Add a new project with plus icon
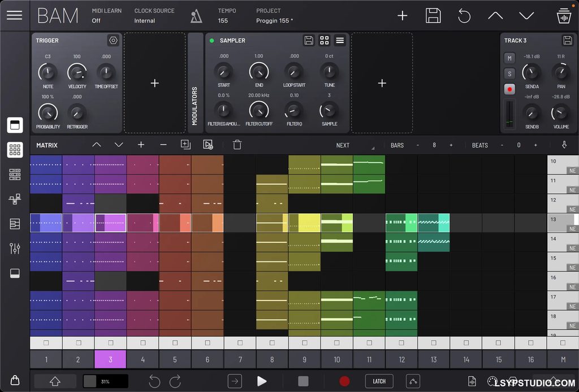The image size is (579, 392). coord(402,15)
